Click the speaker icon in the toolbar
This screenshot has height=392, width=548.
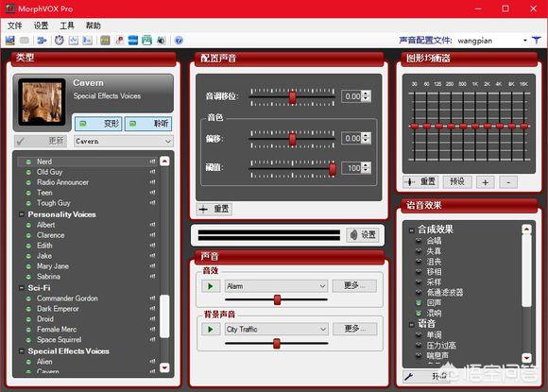161,41
